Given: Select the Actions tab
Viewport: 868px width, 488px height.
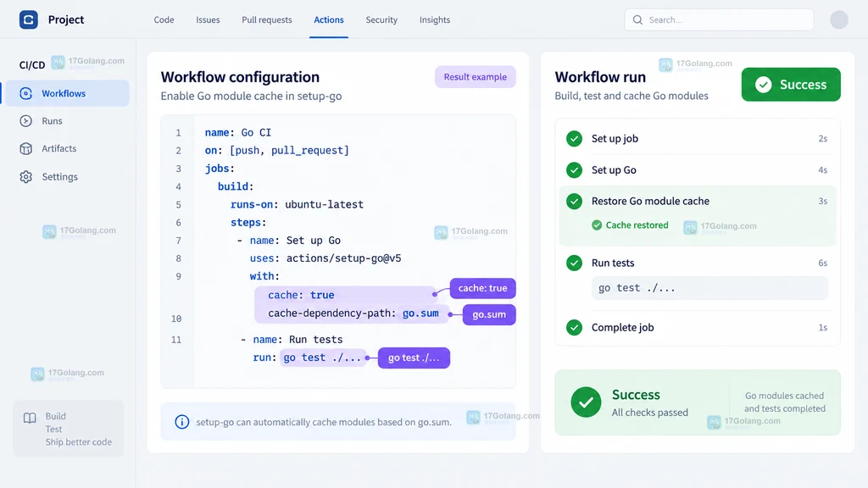Looking at the screenshot, I should (329, 20).
